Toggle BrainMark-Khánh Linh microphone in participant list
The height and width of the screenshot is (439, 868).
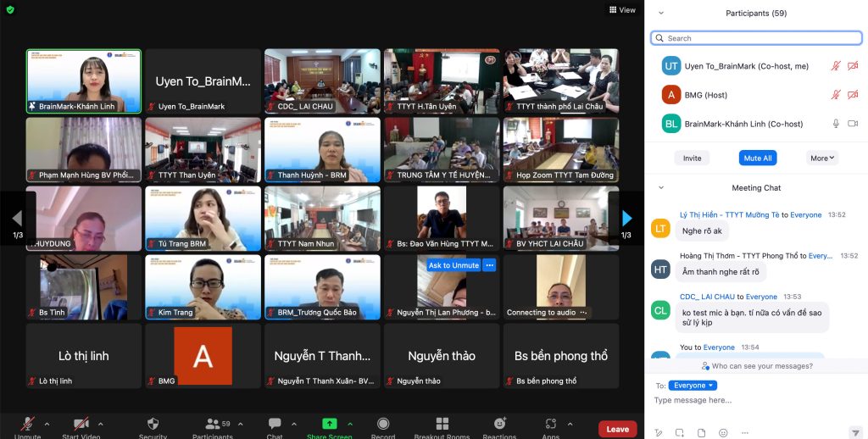tap(836, 124)
